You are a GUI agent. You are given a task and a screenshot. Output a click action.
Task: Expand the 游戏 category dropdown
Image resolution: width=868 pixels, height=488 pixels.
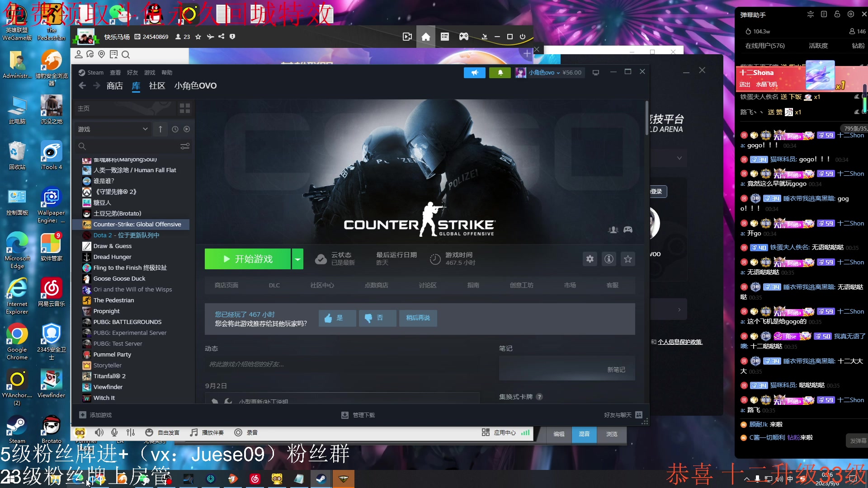(145, 129)
